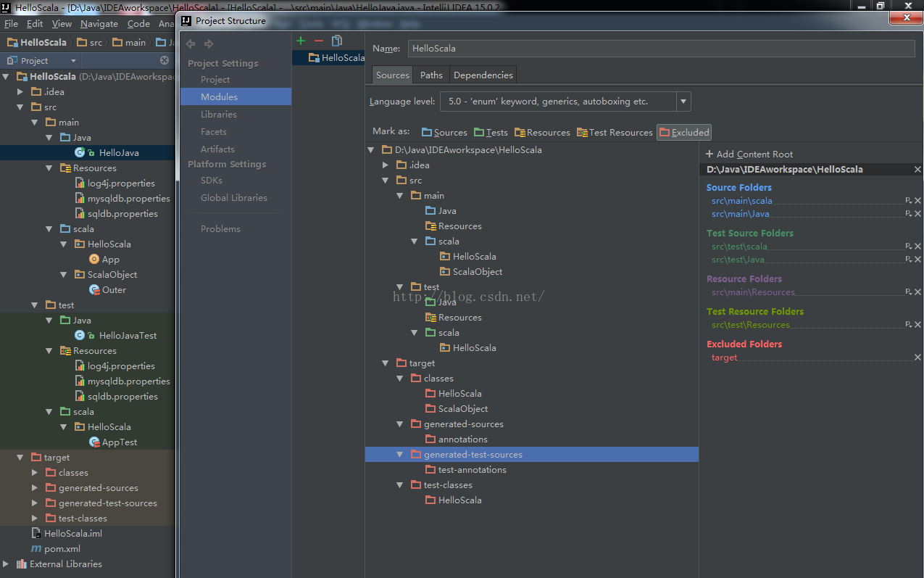
Task: Click the green plus add-module icon
Action: point(301,41)
